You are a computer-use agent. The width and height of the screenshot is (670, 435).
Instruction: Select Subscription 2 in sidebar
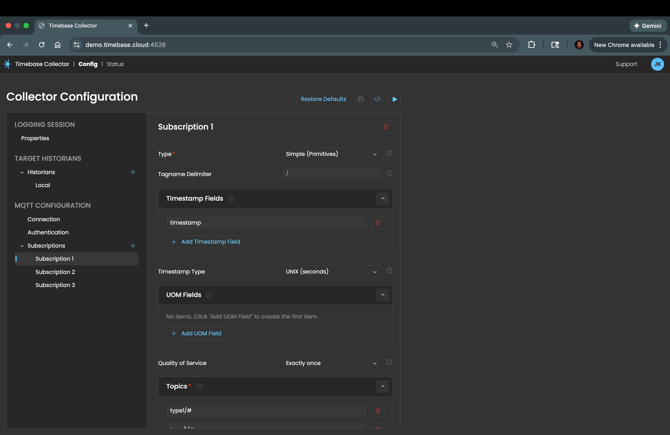coord(55,272)
